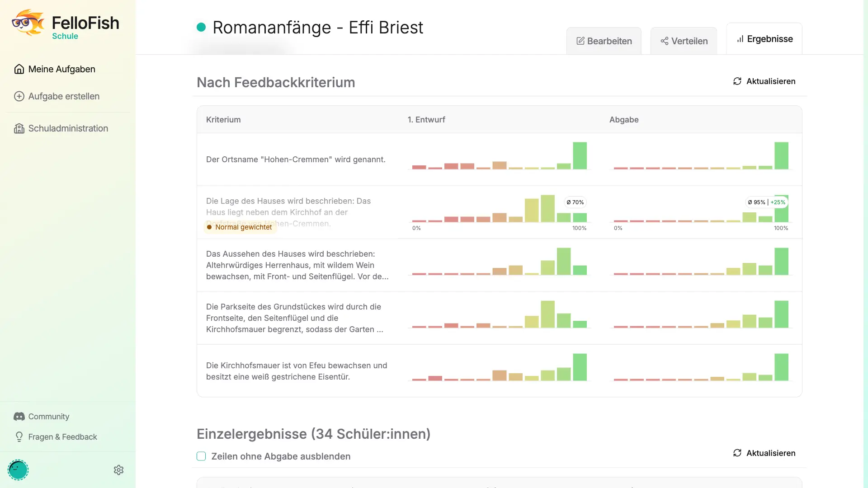
Task: Open the Fragen & Feedback link
Action: 63,437
